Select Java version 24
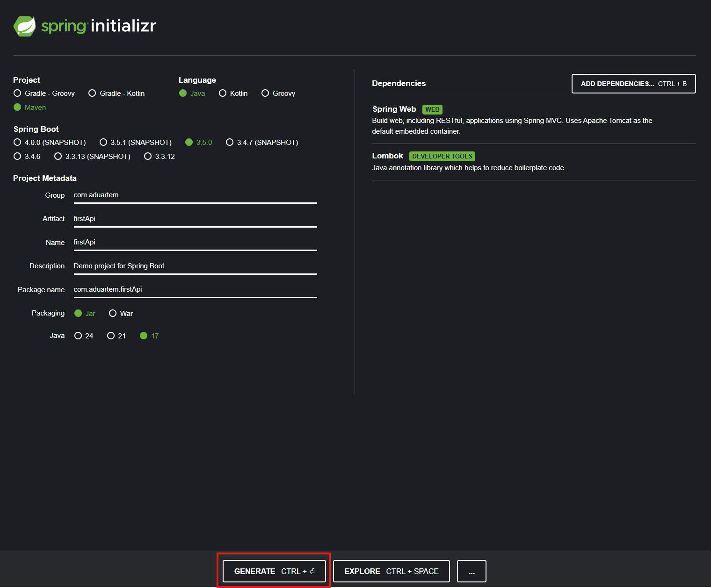 tap(84, 336)
